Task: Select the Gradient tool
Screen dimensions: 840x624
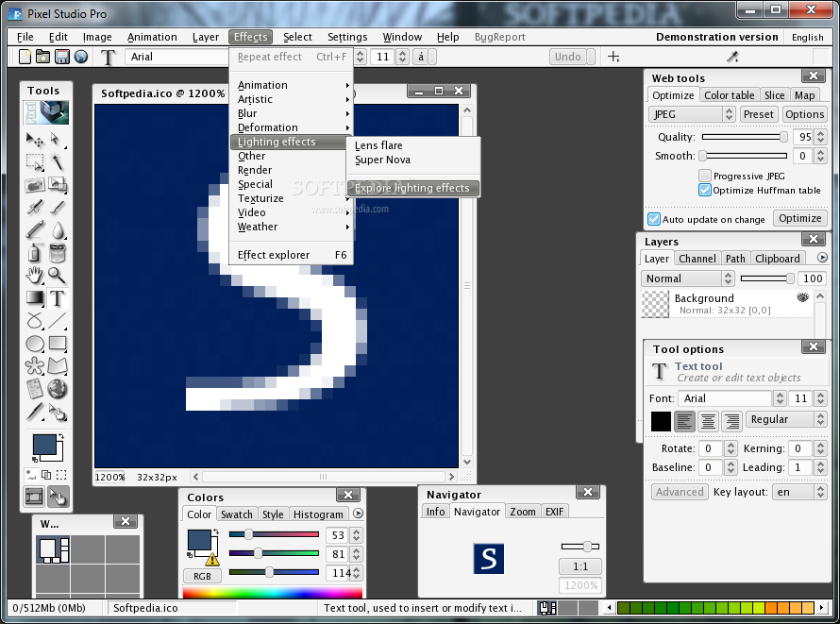Action: [35, 297]
